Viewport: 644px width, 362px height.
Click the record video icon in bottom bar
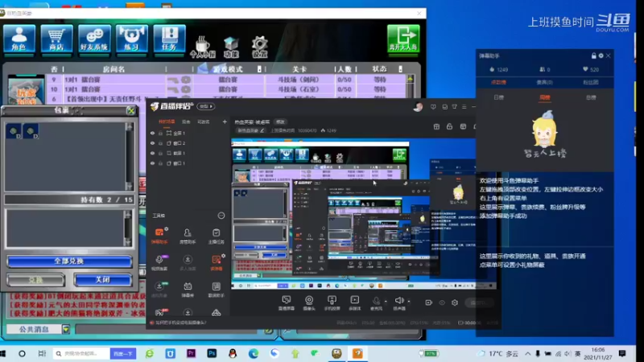click(x=428, y=302)
